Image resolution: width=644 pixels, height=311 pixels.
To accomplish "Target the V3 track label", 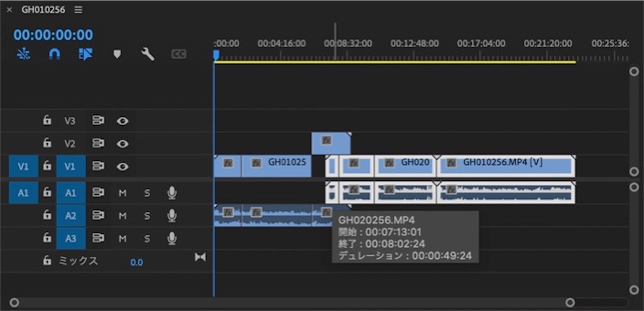I will tap(70, 121).
